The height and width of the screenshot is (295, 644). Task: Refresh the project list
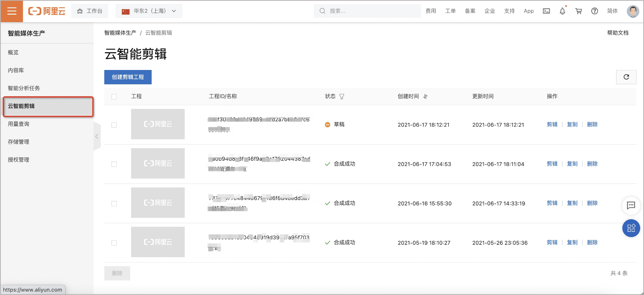tap(626, 77)
